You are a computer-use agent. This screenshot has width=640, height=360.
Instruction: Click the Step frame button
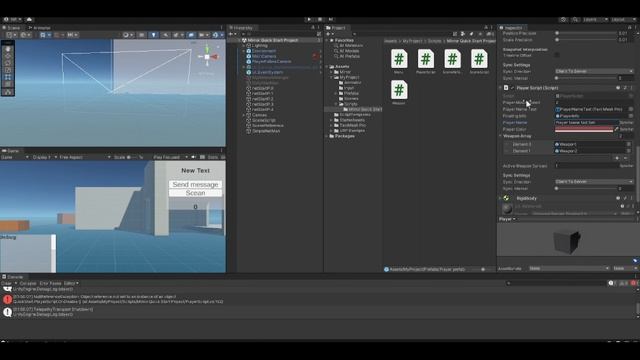(331, 19)
